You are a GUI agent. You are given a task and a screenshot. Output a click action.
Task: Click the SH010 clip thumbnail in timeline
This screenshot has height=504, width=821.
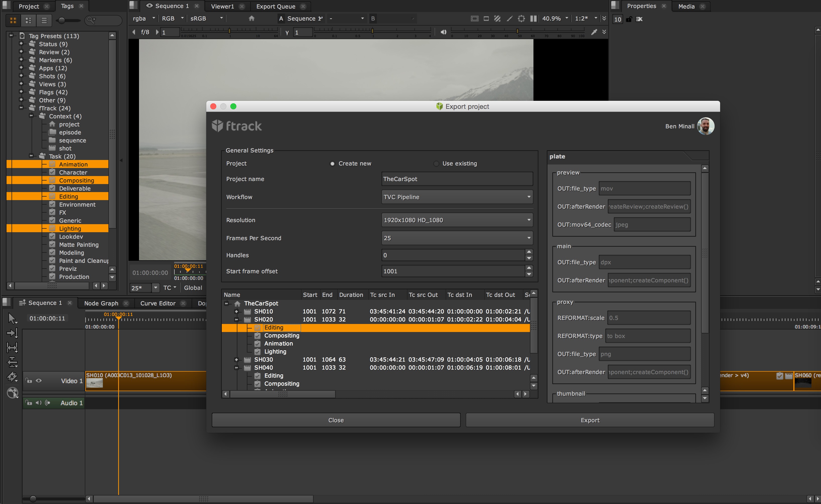(x=94, y=383)
